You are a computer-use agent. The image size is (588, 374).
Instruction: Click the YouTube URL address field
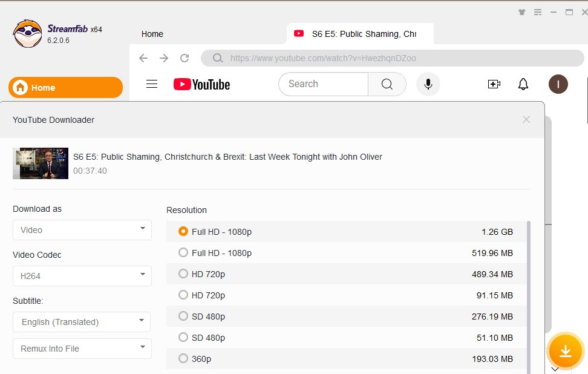(x=393, y=58)
